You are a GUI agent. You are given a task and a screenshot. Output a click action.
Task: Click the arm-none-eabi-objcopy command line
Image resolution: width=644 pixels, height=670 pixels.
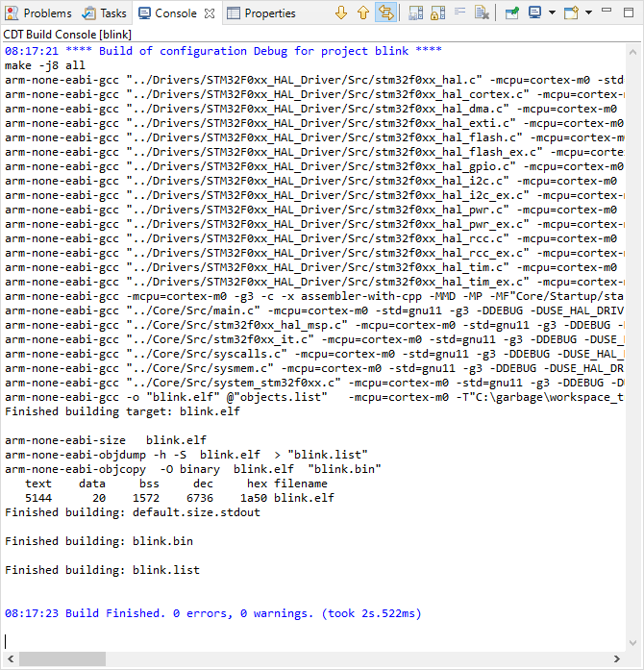point(193,469)
